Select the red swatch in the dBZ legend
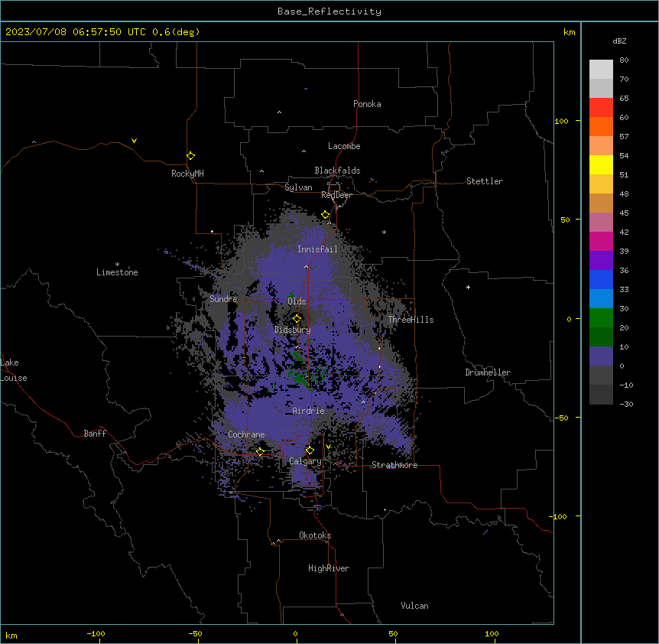The image size is (659, 644). pyautogui.click(x=601, y=107)
